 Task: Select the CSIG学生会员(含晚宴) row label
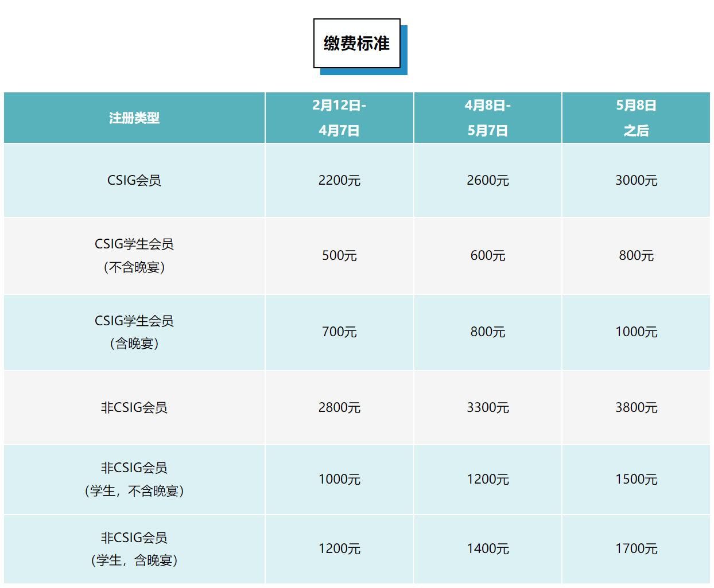click(134, 332)
